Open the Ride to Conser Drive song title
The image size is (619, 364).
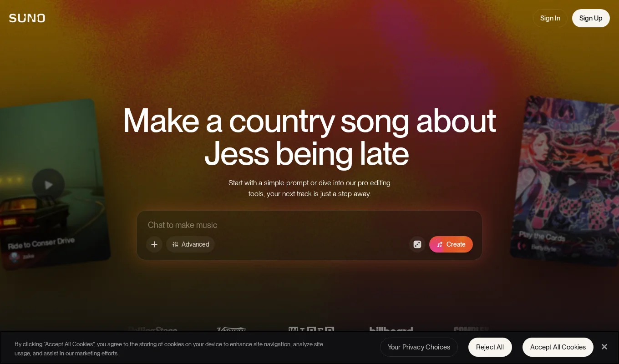41,243
